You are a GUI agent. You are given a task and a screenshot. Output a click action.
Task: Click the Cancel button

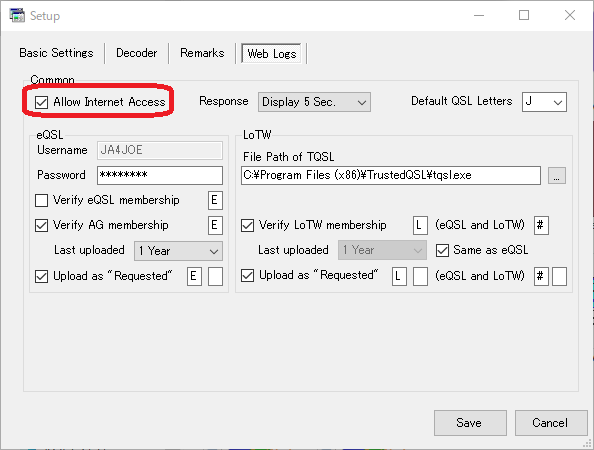pos(550,423)
